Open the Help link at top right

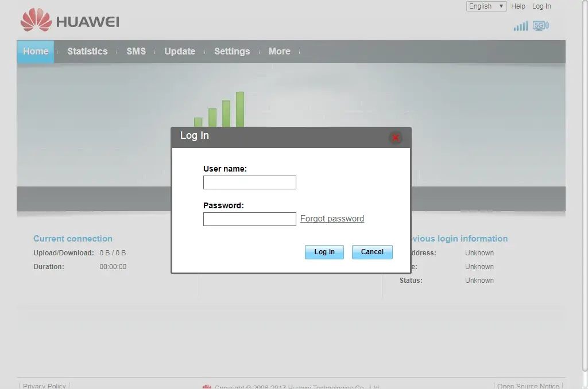coord(518,6)
